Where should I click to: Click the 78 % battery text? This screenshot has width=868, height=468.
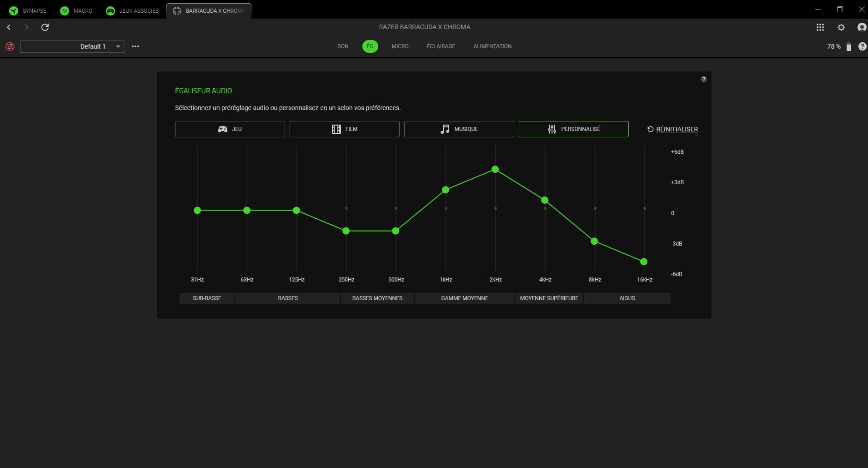pos(834,46)
